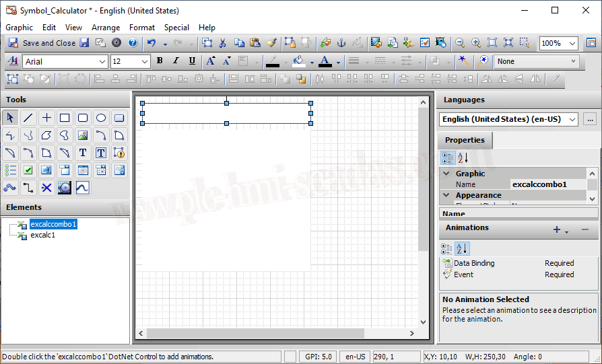
Task: Click the Save and Close button
Action: [42, 43]
